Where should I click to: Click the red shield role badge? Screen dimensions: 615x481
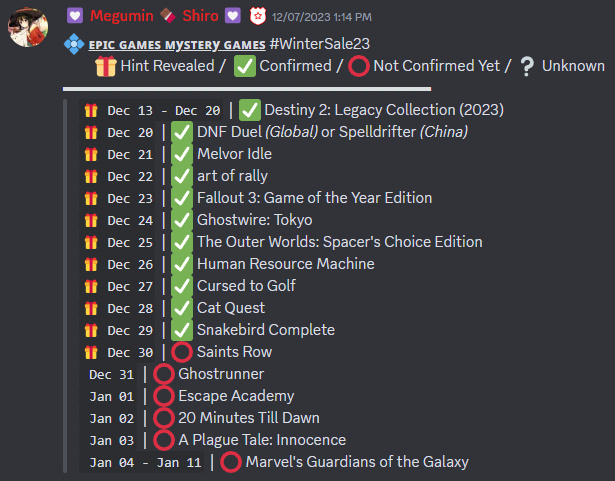(x=258, y=16)
